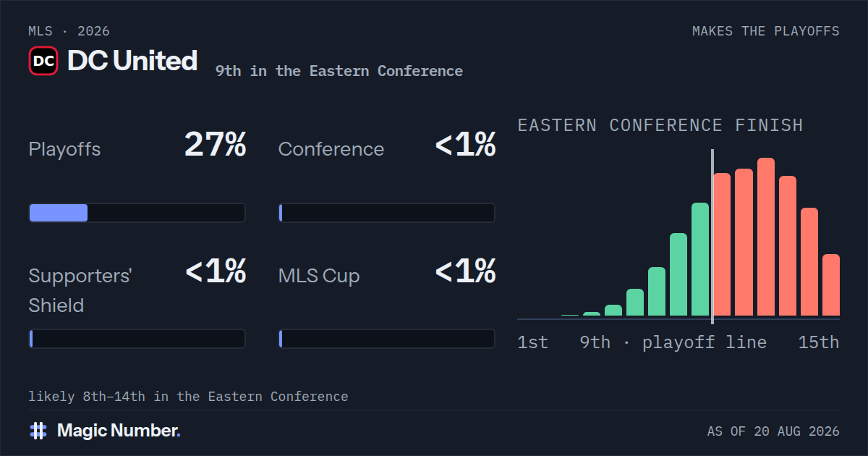This screenshot has height=456, width=868.
Task: Select the Conference probability progress bar
Action: pyautogui.click(x=387, y=213)
